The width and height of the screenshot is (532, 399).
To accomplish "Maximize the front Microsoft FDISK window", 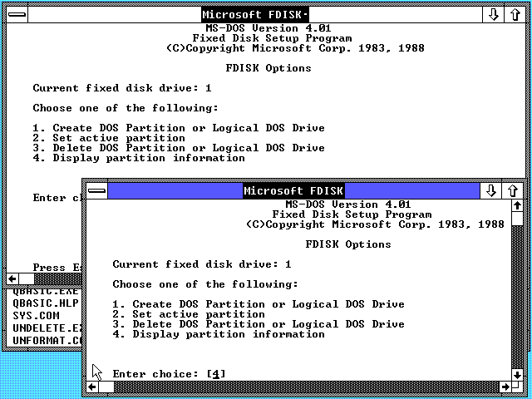I will [513, 190].
